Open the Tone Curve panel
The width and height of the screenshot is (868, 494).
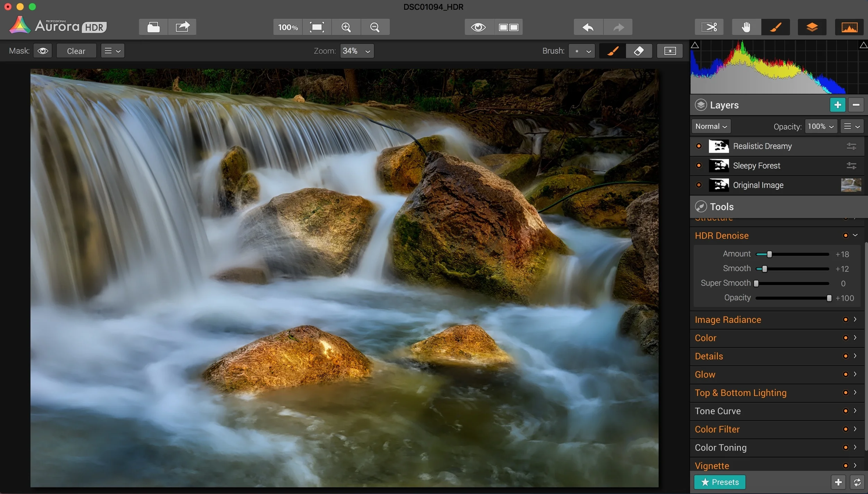[x=717, y=411]
